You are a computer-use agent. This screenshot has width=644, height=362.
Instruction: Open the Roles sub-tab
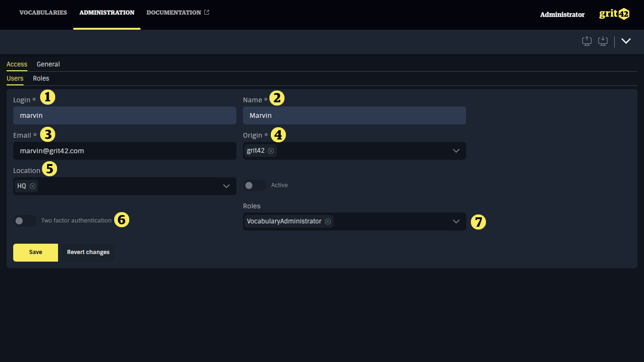coord(41,78)
